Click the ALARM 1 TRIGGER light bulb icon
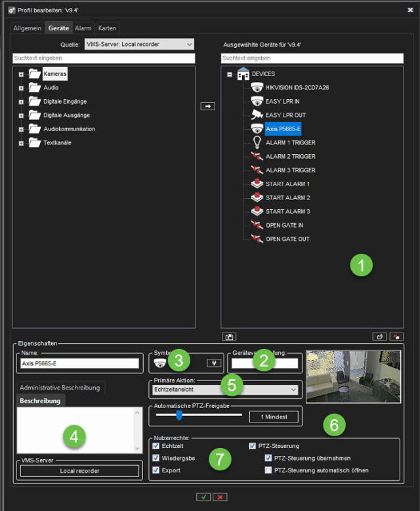 tap(257, 142)
